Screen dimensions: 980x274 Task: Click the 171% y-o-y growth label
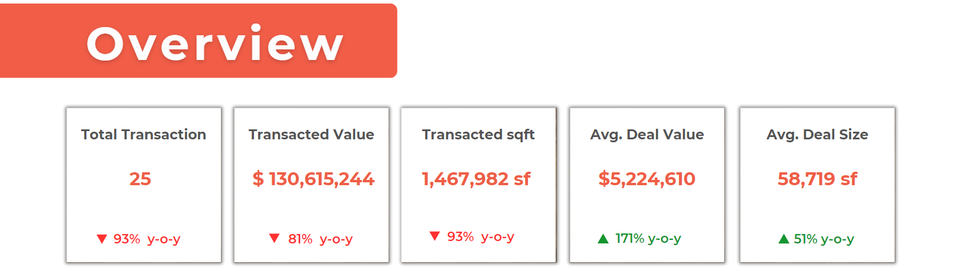(x=648, y=239)
